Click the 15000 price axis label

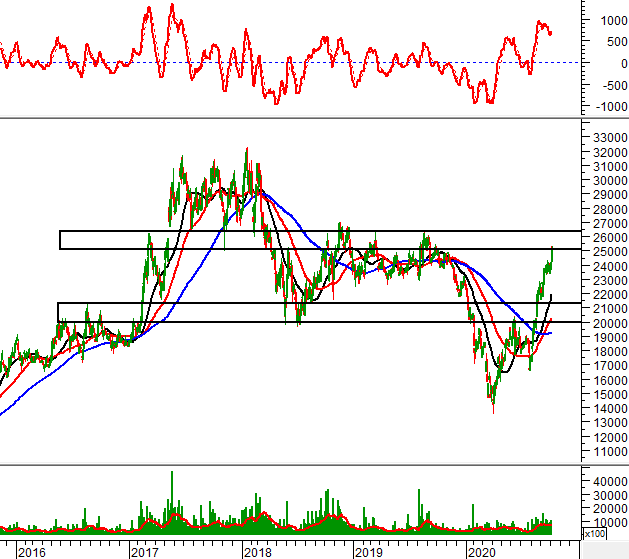(x=610, y=394)
